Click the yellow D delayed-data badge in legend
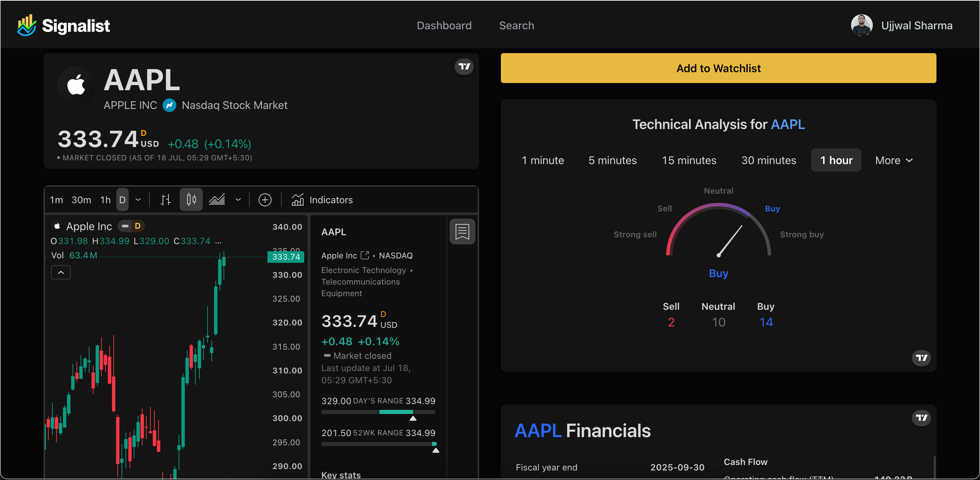The height and width of the screenshot is (480, 980). pyautogui.click(x=138, y=226)
